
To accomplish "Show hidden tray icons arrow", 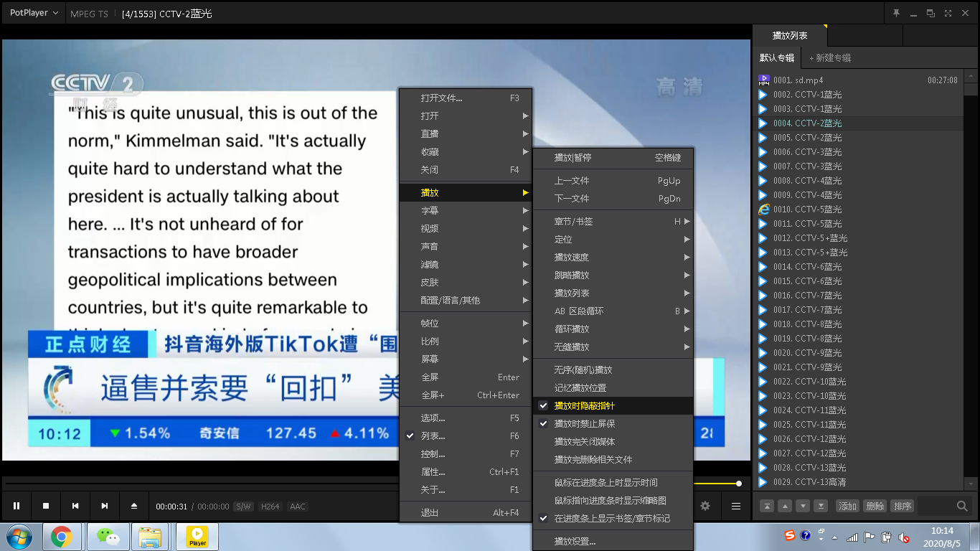I will click(x=834, y=537).
